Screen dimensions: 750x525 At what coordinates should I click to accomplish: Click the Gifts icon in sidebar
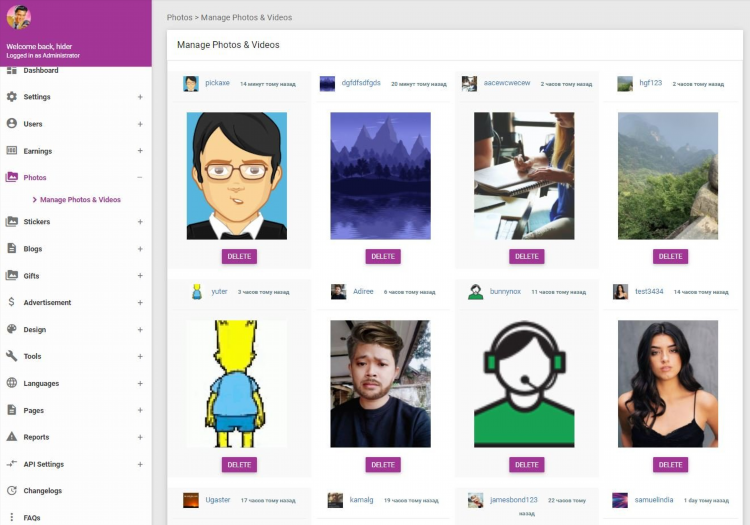tap(11, 275)
